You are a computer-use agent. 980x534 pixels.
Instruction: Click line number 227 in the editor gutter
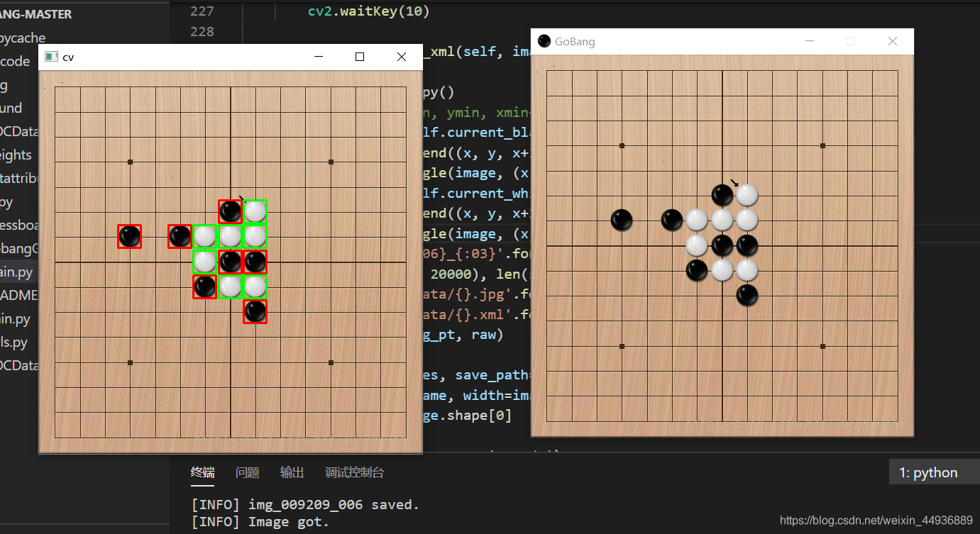pyautogui.click(x=202, y=11)
